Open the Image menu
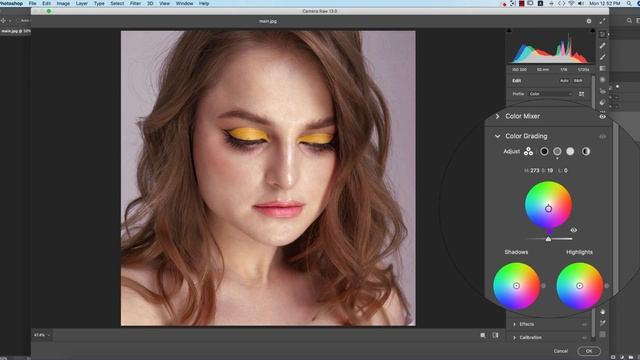640x360 pixels. click(63, 3)
